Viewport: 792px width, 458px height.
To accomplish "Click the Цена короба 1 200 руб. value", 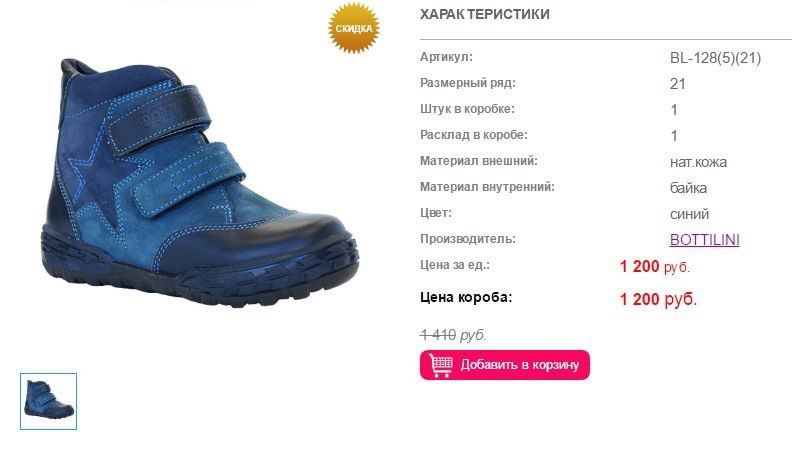I will coord(658,299).
